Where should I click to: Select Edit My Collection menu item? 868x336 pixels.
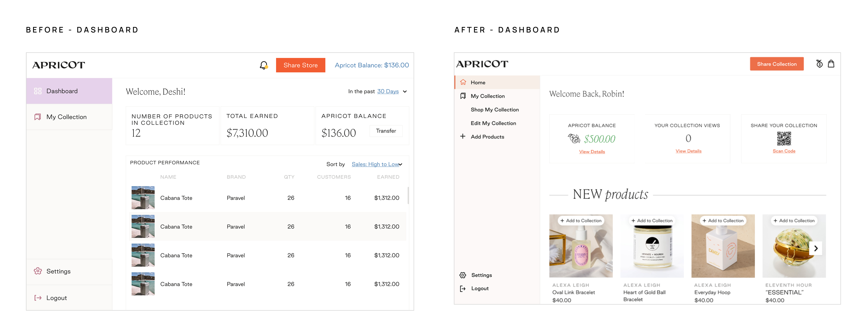coord(493,123)
